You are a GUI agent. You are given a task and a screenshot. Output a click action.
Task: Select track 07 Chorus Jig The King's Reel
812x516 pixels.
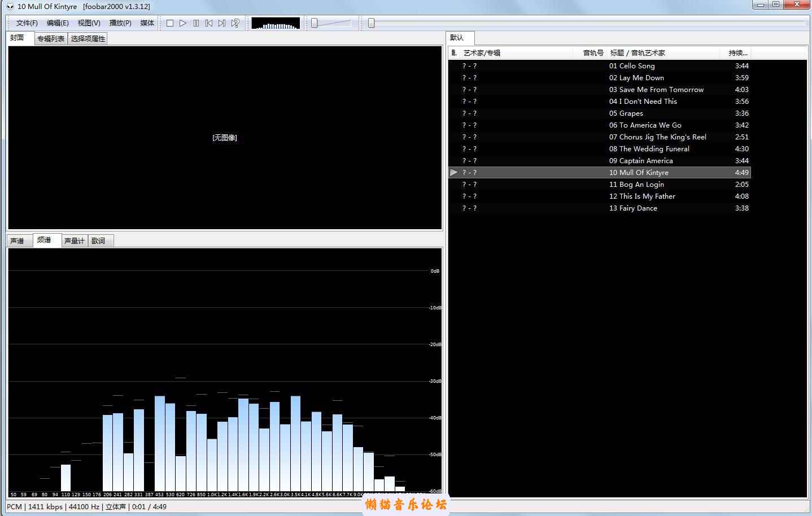point(600,137)
